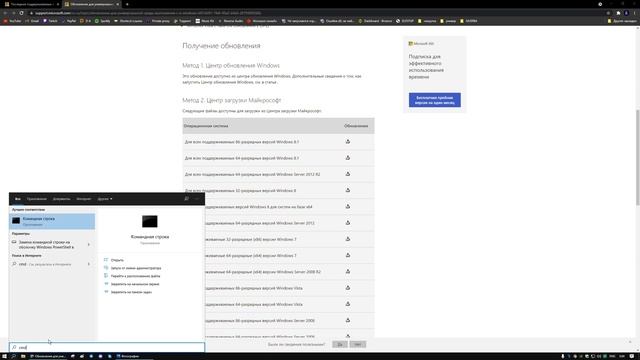Click 'Обновление' column header
The height and width of the screenshot is (360, 640).
[356, 126]
